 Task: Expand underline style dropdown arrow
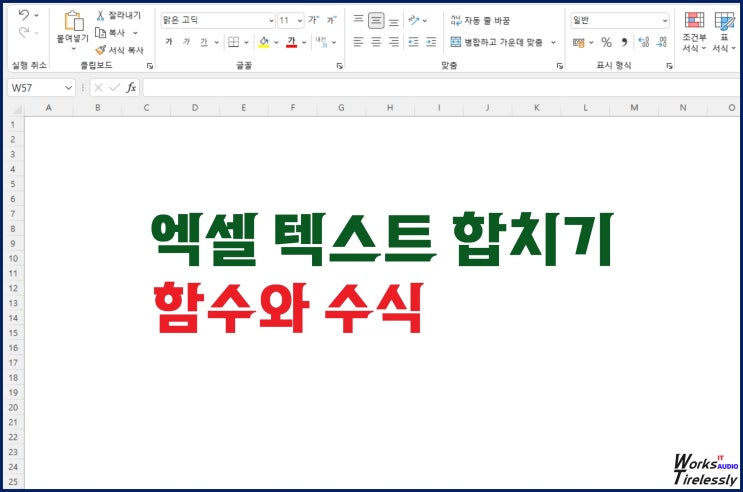[217, 42]
